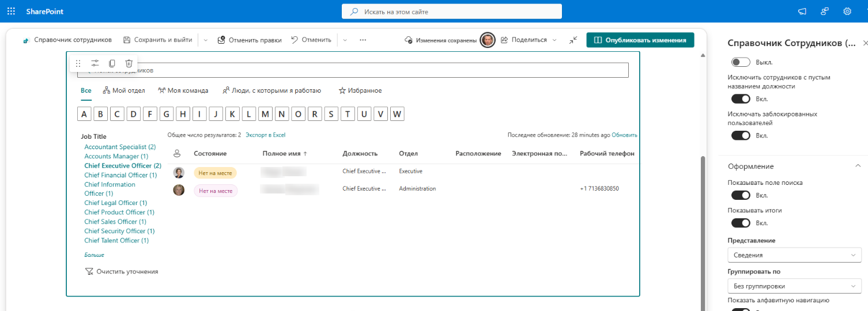Click Опубликовать изменения button
Screen dimensions: 868x311
tap(640, 40)
